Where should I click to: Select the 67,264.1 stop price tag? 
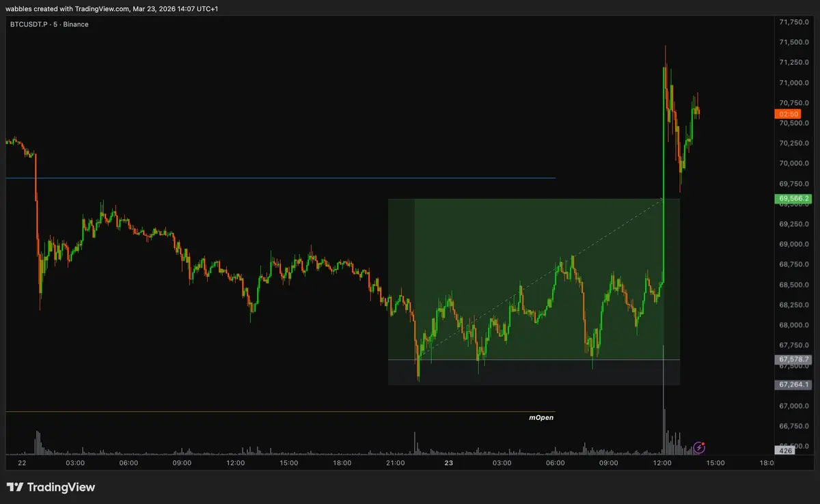click(793, 384)
